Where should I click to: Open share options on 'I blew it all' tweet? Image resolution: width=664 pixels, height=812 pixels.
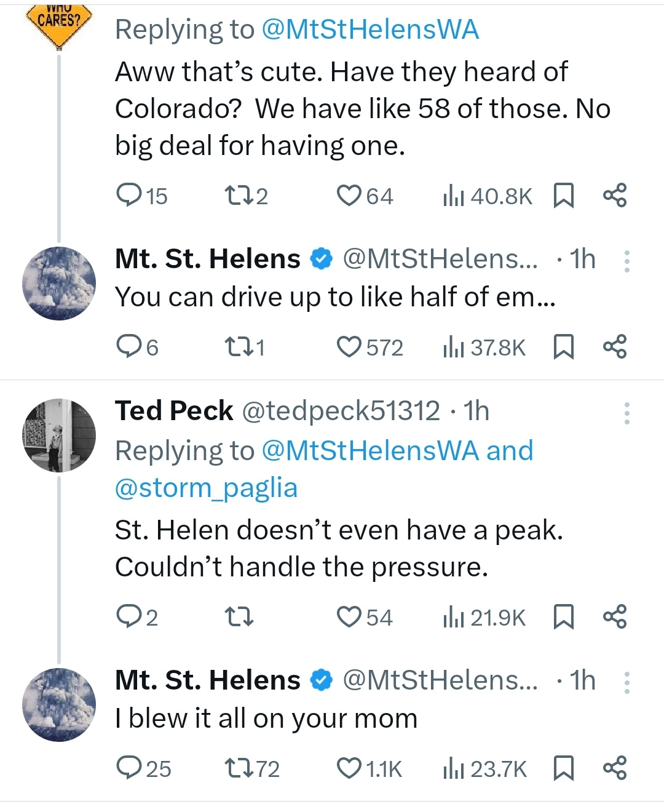click(x=617, y=767)
